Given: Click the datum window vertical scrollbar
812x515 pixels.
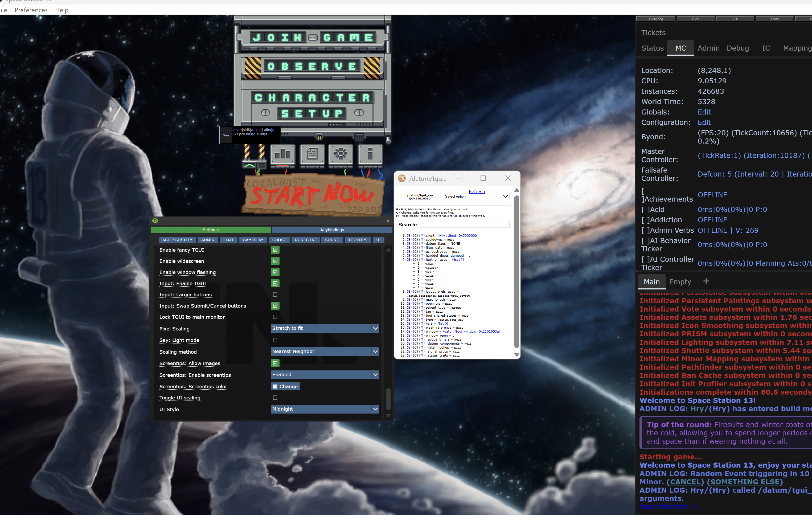Looking at the screenshot, I should [x=516, y=272].
